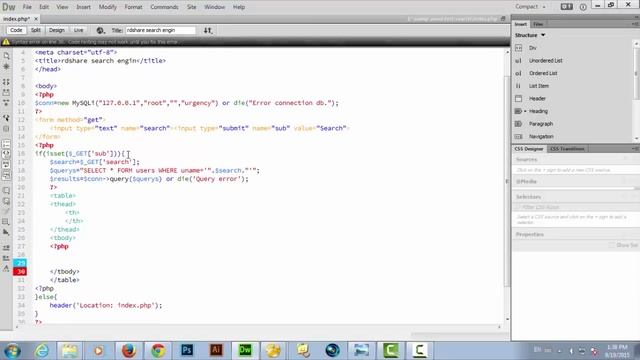This screenshot has width=640, height=360.
Task: Toggle Syntax Error Alerts in code toolbar
Action: [6, 176]
